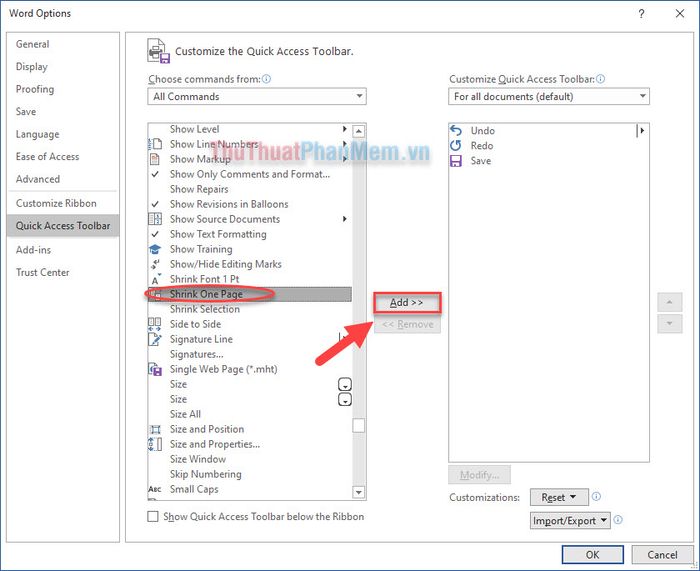The width and height of the screenshot is (700, 571).
Task: Select the Signatures... command
Action: (250, 354)
